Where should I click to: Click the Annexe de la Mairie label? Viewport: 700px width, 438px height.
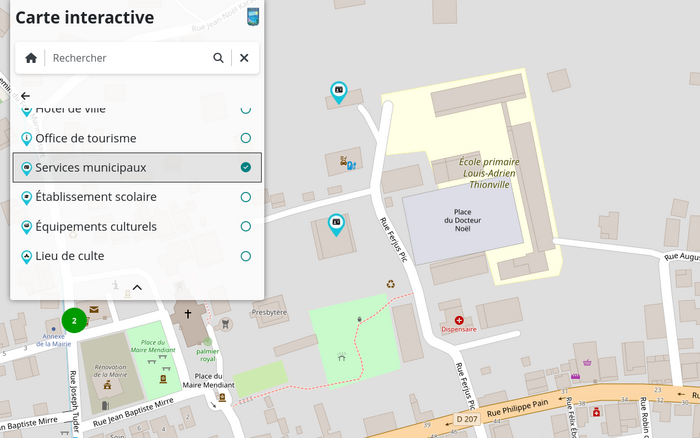coord(52,338)
